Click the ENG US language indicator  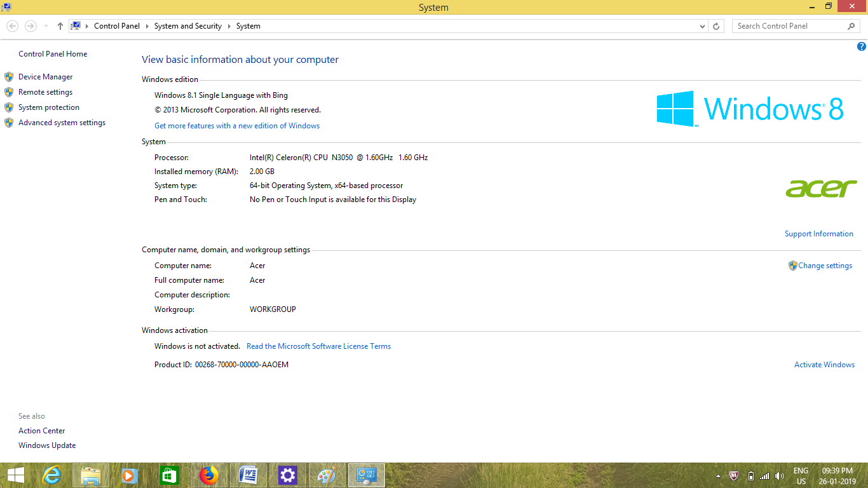(801, 476)
